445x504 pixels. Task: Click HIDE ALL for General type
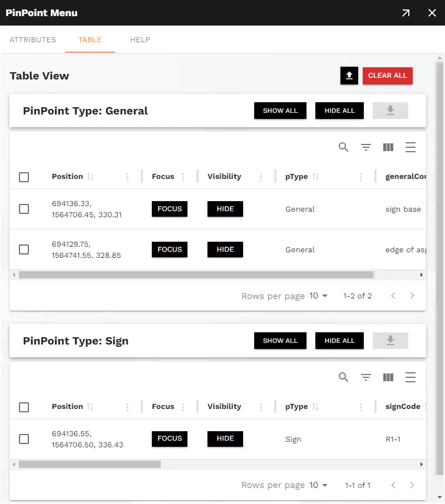[339, 111]
